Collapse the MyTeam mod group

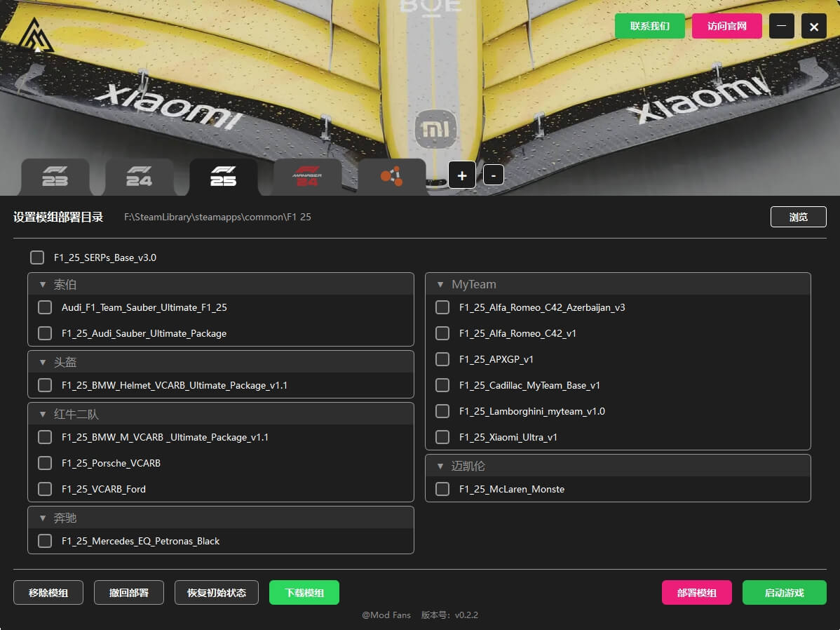click(x=440, y=285)
